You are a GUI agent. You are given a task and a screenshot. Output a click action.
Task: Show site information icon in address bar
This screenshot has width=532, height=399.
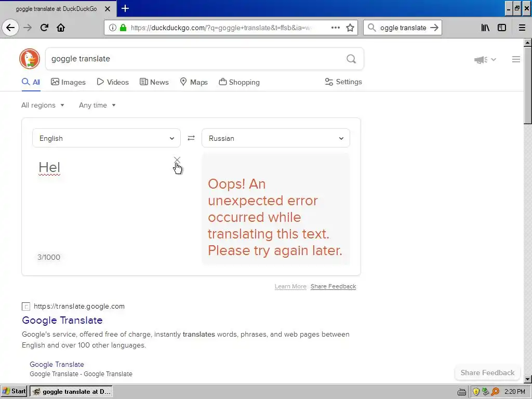pos(113,28)
